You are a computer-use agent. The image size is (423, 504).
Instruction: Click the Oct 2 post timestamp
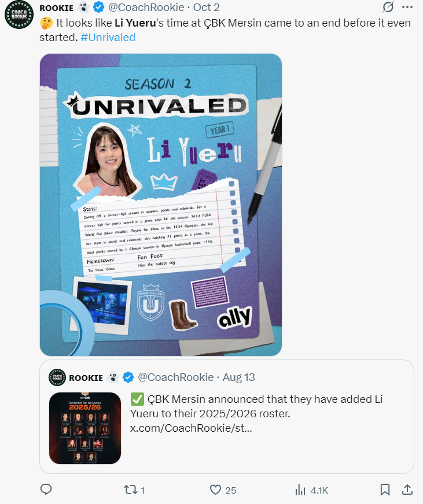pyautogui.click(x=207, y=7)
